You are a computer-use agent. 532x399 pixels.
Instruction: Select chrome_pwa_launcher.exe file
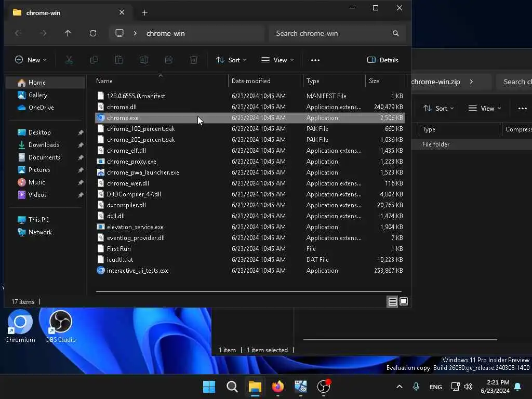(250, 172)
